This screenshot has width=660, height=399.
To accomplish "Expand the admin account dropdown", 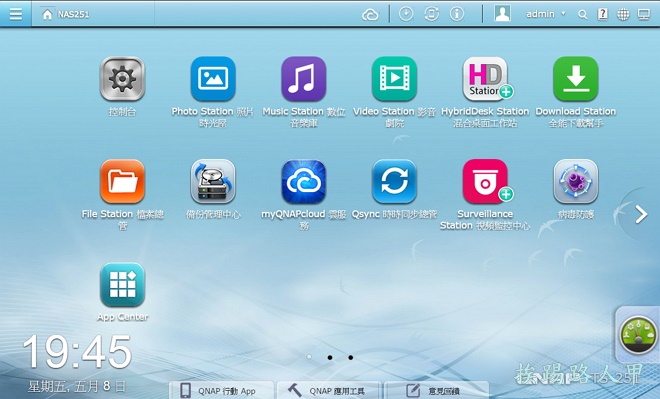I will [x=546, y=14].
